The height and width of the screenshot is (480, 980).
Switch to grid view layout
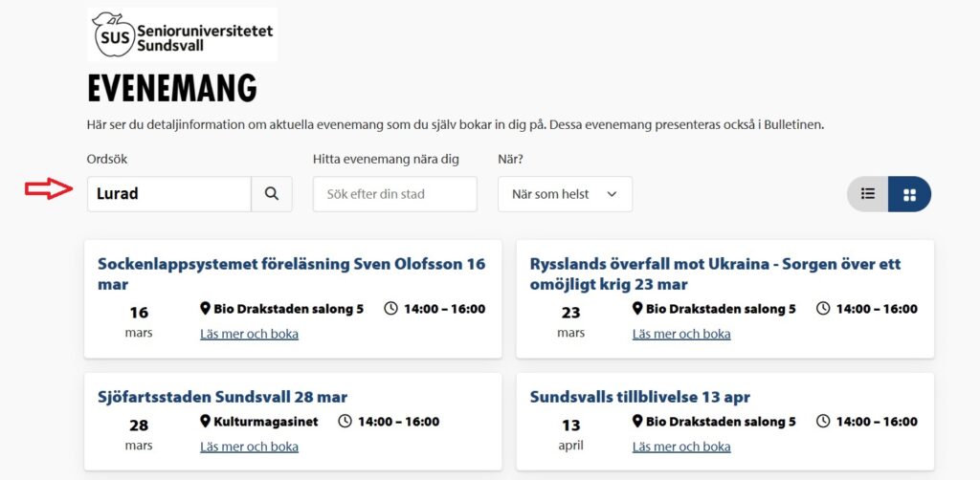click(909, 194)
